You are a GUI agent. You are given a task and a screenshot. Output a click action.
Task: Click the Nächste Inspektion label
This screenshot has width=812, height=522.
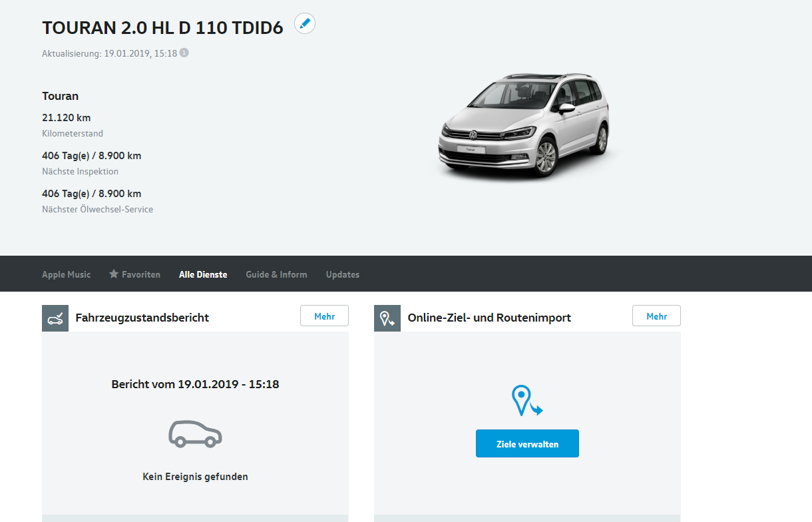[x=81, y=171]
